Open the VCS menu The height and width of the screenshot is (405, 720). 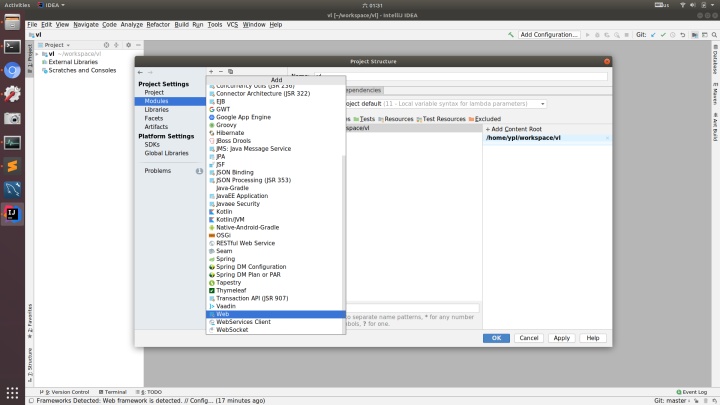pyautogui.click(x=232, y=25)
